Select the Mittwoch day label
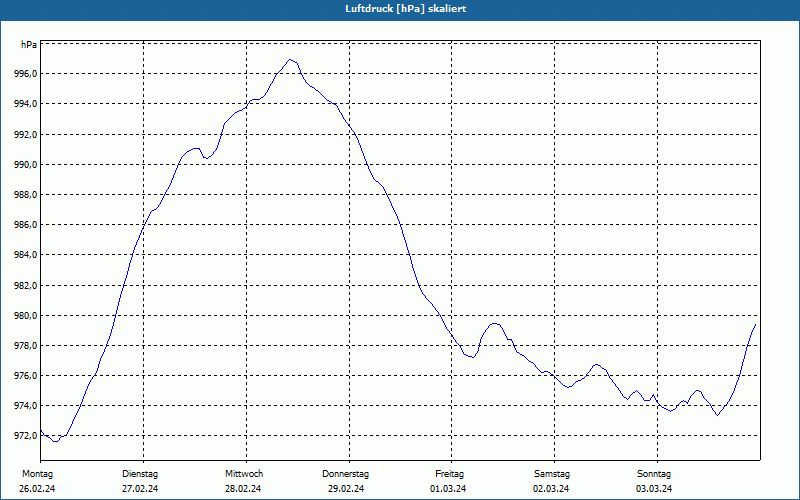Viewport: 800px width, 500px height. 244,474
